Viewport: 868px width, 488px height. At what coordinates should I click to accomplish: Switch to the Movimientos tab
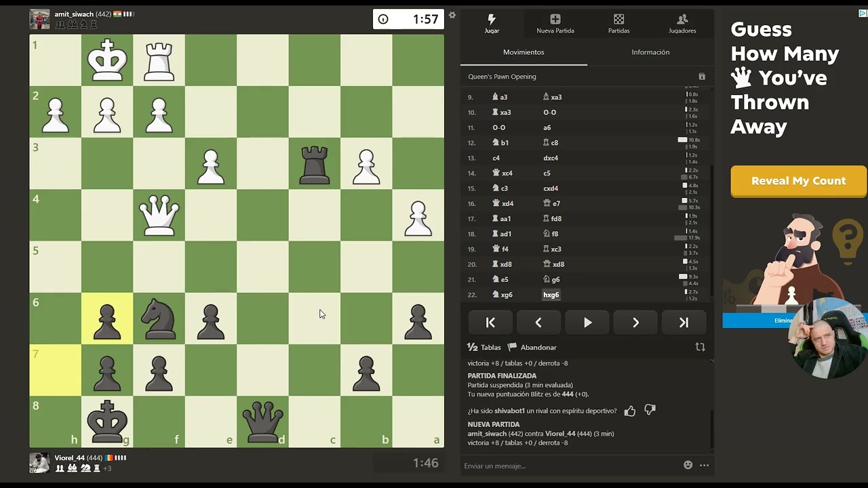point(524,52)
